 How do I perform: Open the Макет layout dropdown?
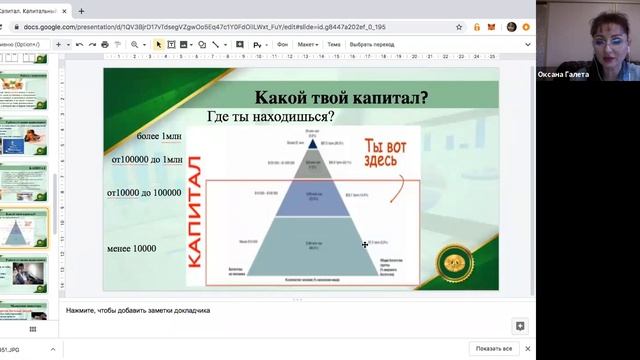pyautogui.click(x=307, y=44)
